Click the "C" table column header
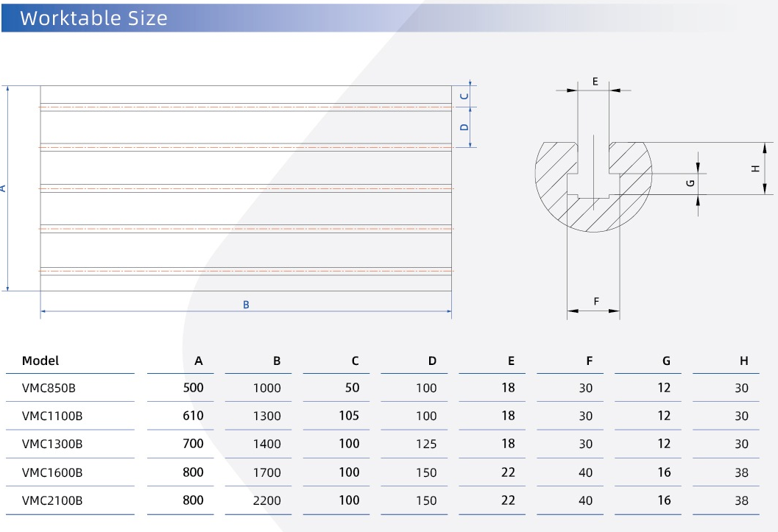 click(356, 361)
